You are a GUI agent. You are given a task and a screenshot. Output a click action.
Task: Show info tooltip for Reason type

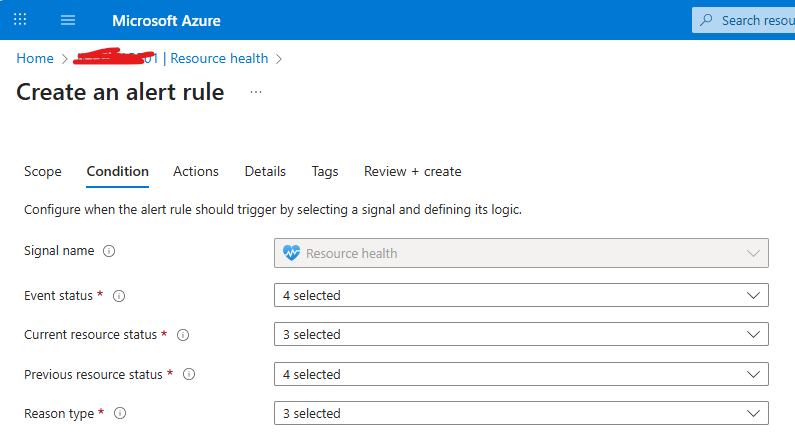tap(120, 413)
